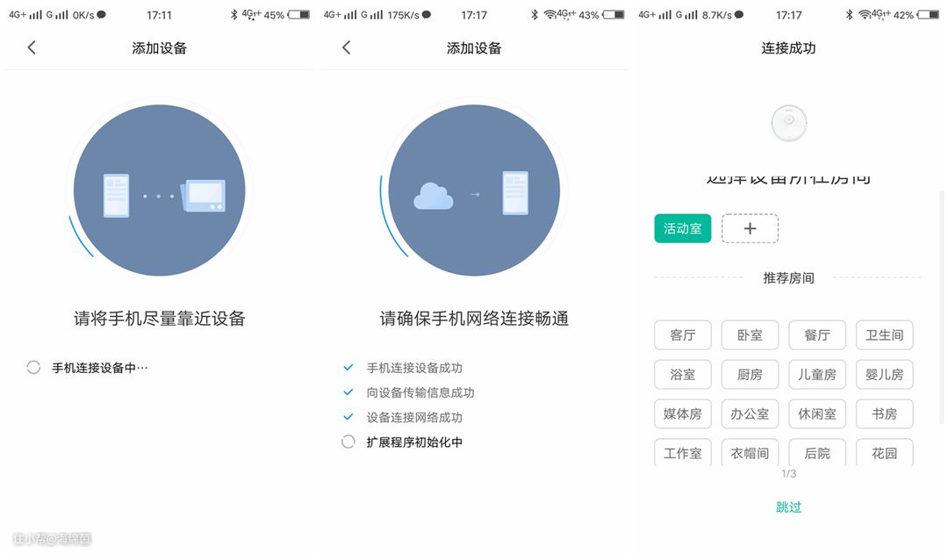Select the 活动室 room tag
Screen dimensions: 948x560
pos(682,228)
